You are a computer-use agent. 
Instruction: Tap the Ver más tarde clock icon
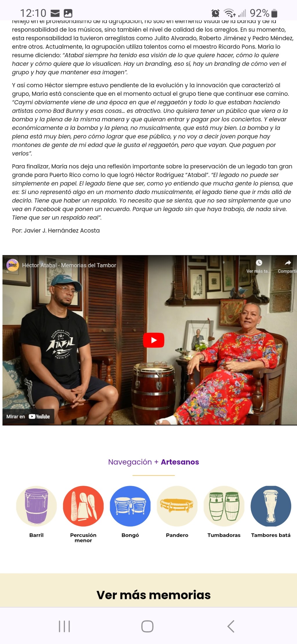point(259,262)
